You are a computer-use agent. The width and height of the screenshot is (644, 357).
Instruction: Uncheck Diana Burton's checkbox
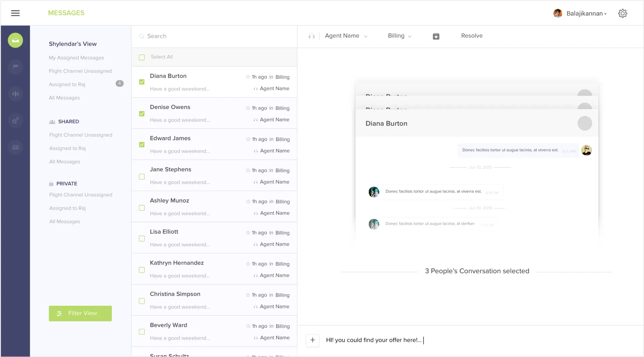(x=142, y=82)
